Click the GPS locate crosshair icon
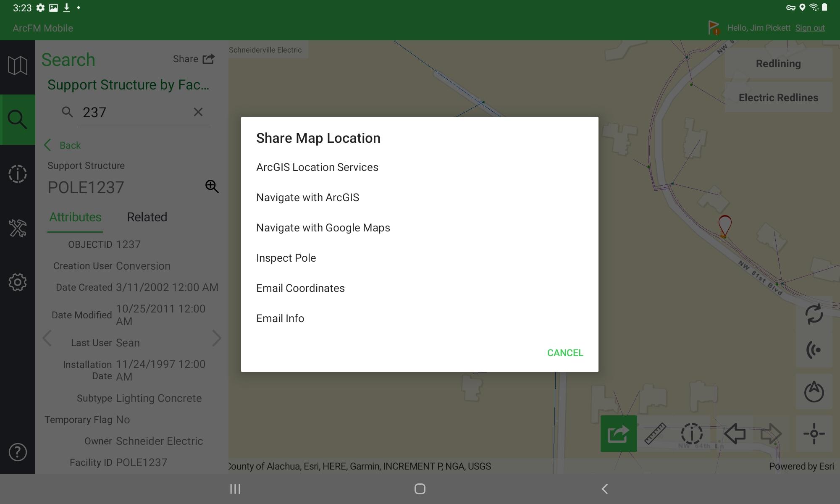 [814, 433]
